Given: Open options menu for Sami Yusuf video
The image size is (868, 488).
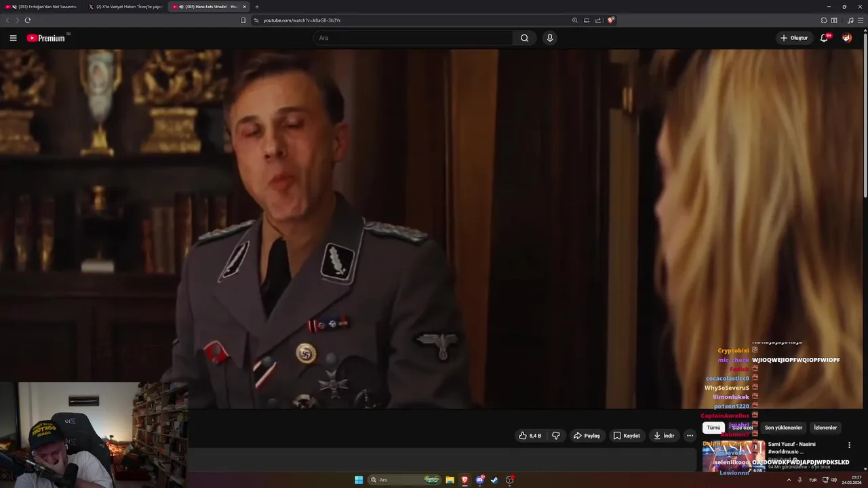Looking at the screenshot, I should coord(849,445).
